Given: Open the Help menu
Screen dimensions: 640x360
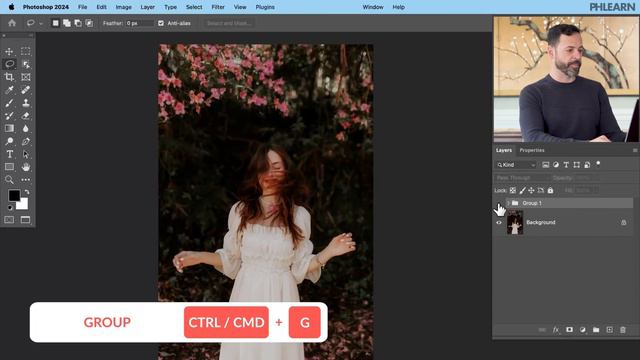Looking at the screenshot, I should coord(398,7).
